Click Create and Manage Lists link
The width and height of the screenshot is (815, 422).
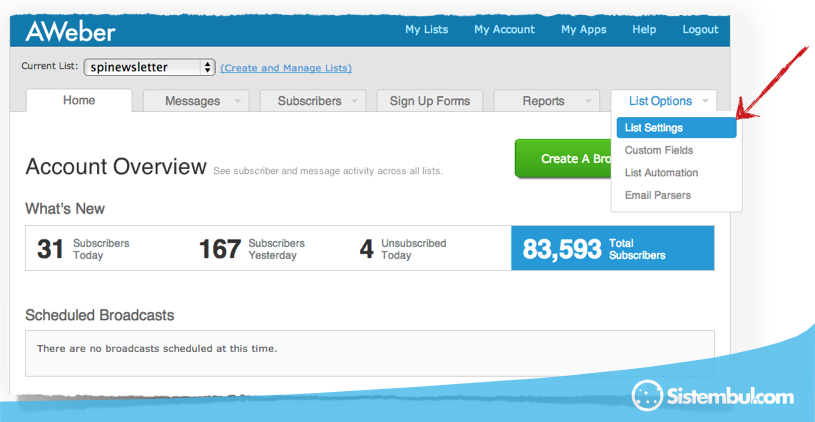[x=286, y=68]
